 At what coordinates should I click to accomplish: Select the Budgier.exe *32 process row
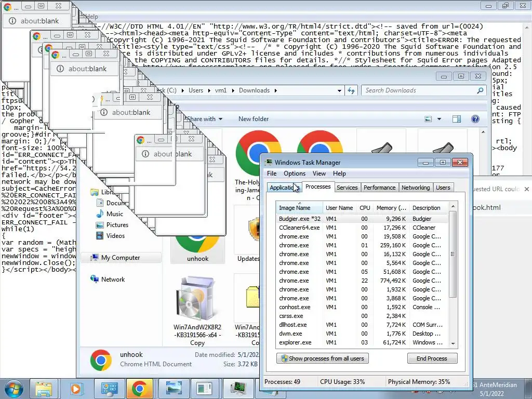362,219
